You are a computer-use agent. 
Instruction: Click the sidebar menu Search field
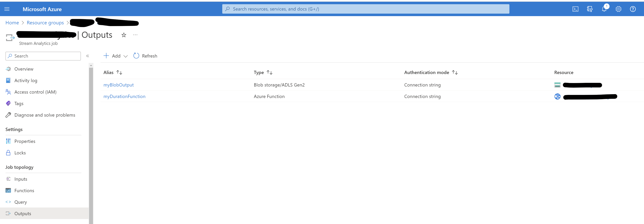[x=43, y=56]
